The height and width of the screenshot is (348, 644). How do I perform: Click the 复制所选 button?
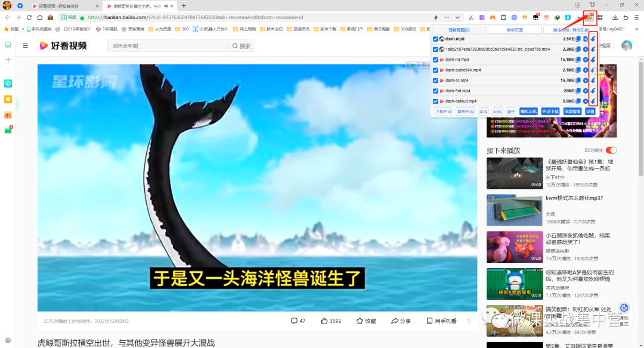pos(465,111)
